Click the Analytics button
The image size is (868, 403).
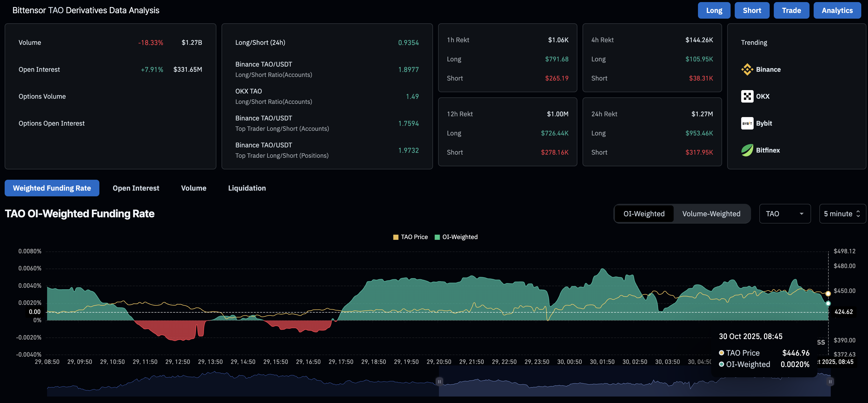point(837,10)
